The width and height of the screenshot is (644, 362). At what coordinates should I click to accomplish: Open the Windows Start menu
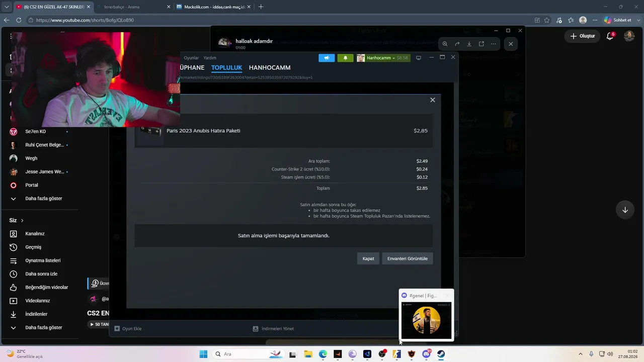click(x=203, y=354)
